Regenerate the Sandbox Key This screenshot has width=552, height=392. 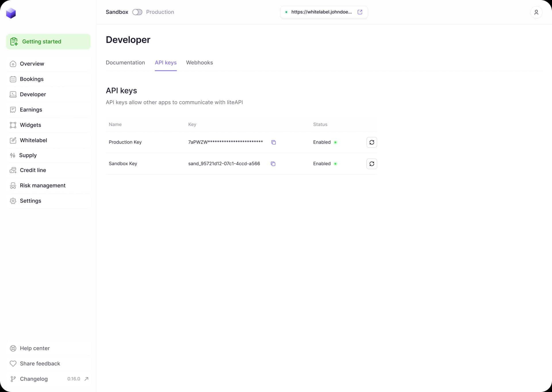[x=371, y=164]
